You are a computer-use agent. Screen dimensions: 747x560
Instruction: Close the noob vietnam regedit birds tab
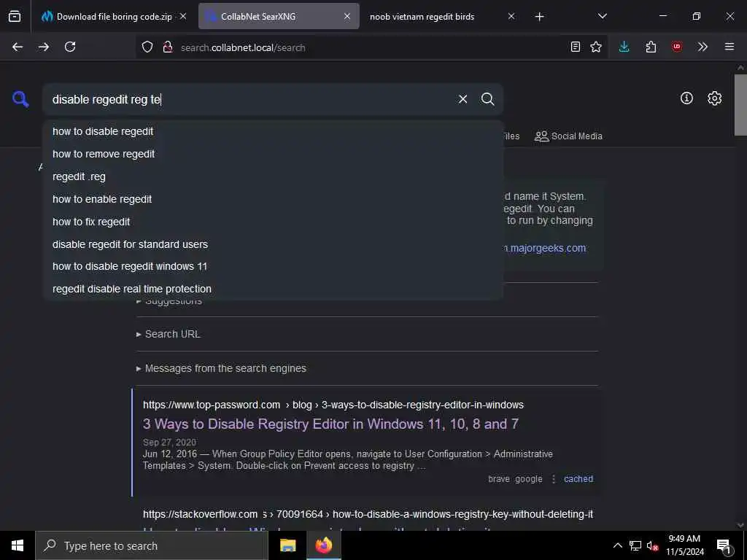[511, 16]
